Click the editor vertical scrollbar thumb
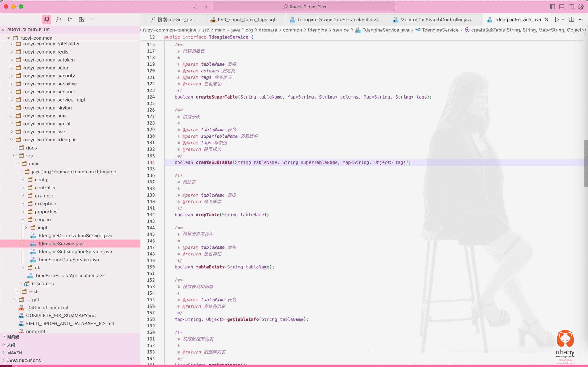Screen dimensions: 588x367 tap(586, 163)
